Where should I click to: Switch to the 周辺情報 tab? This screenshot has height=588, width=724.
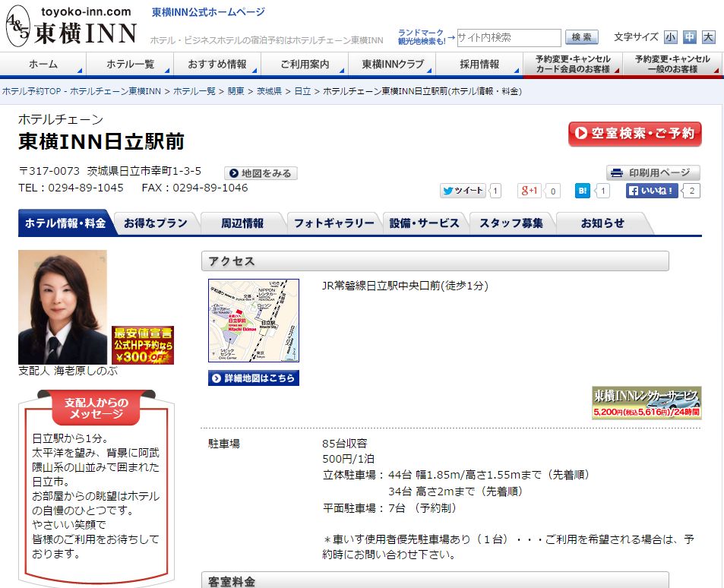pyautogui.click(x=242, y=223)
